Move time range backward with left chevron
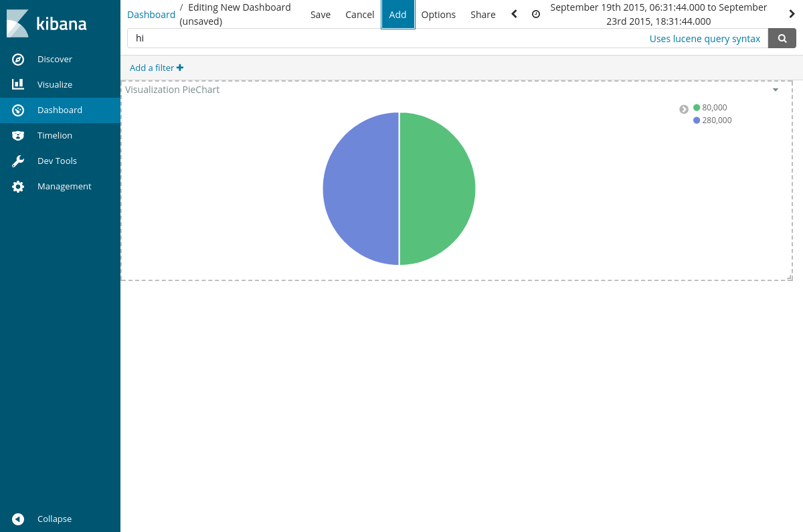Image resolution: width=803 pixels, height=532 pixels. click(x=514, y=14)
